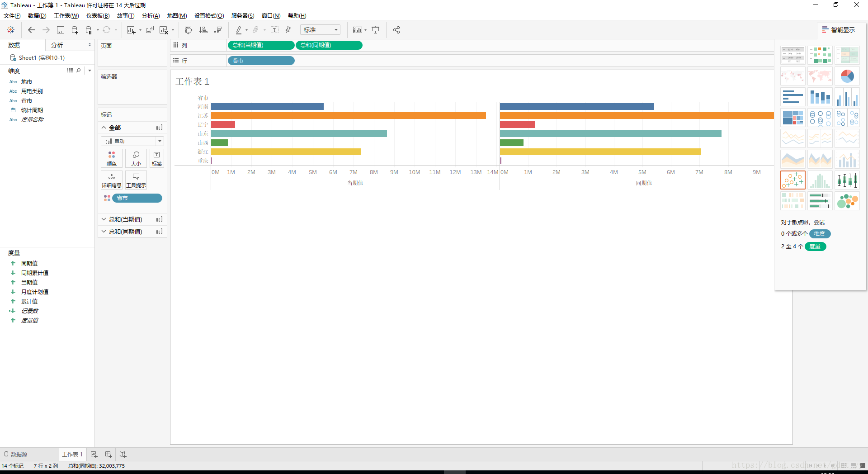This screenshot has height=474, width=868.
Task: Sort ascending using the toolbar icon
Action: [203, 30]
